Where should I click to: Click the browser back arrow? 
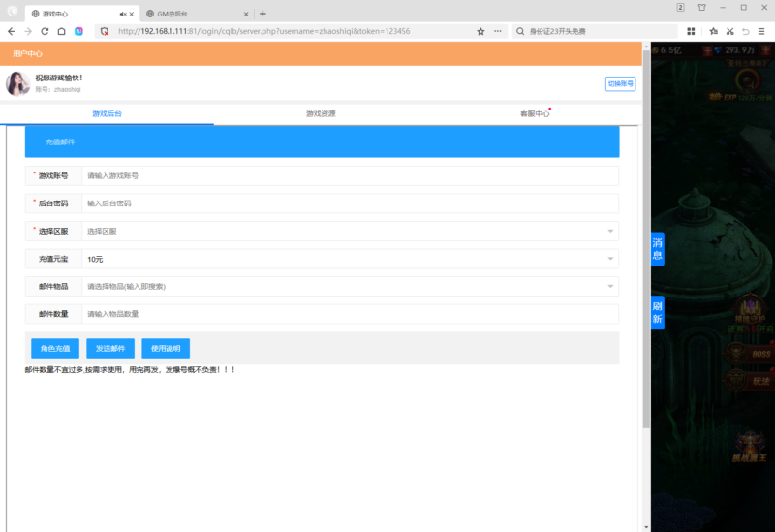pyautogui.click(x=11, y=31)
